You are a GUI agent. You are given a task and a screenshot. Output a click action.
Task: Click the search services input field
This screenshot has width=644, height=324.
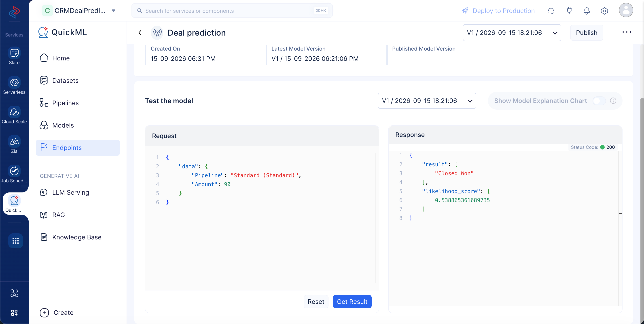[x=232, y=11]
